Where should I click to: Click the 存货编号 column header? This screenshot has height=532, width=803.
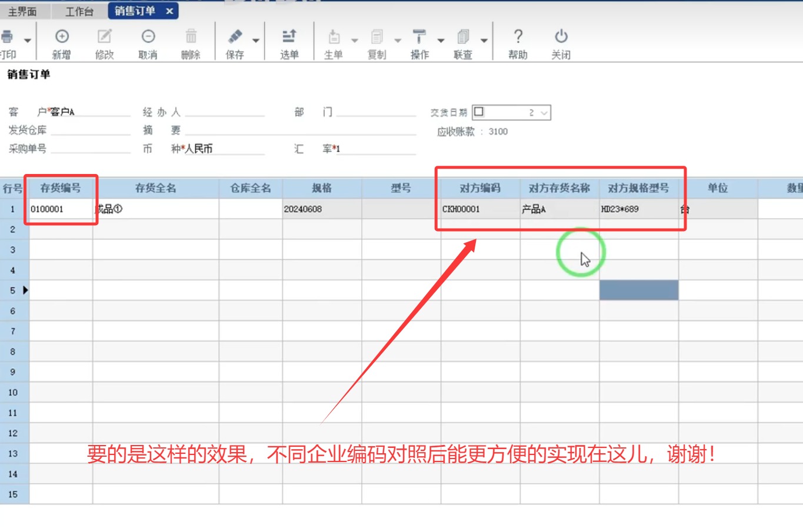point(61,188)
